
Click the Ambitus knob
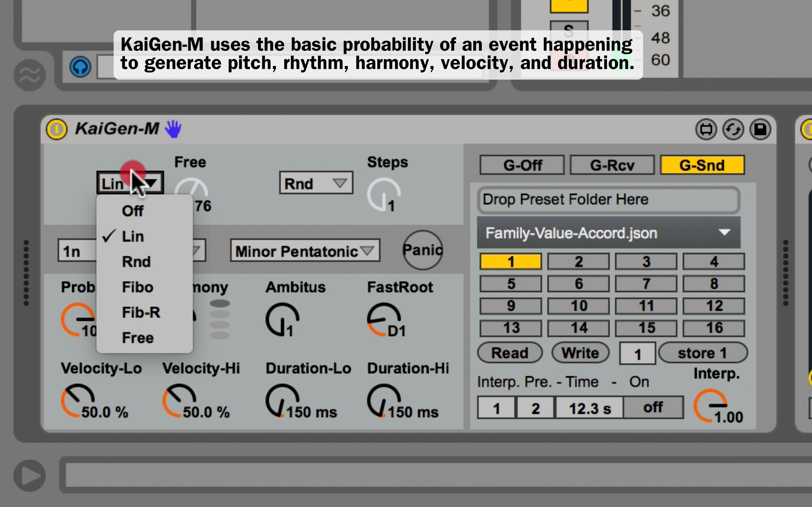tap(282, 319)
